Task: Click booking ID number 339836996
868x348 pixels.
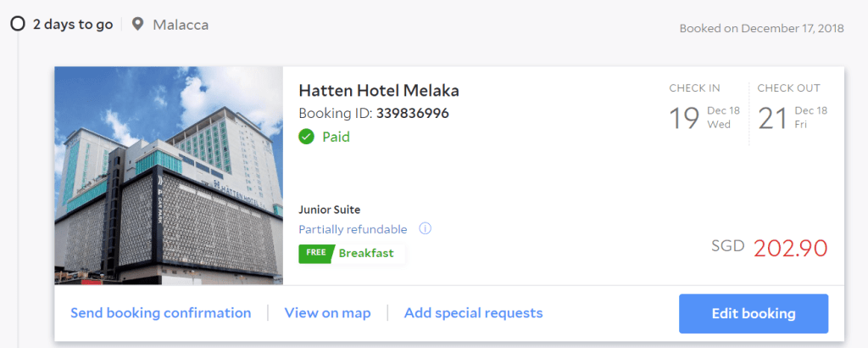Action: click(413, 113)
